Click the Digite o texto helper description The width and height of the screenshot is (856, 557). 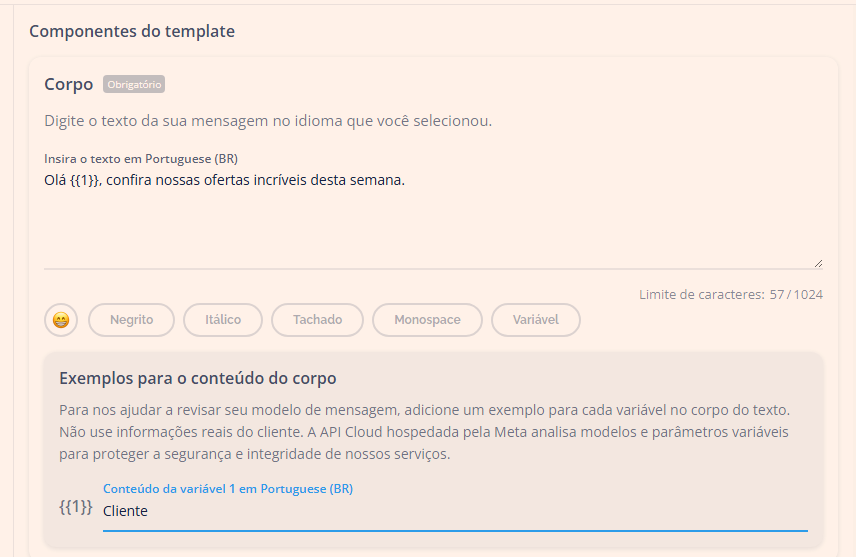click(268, 121)
